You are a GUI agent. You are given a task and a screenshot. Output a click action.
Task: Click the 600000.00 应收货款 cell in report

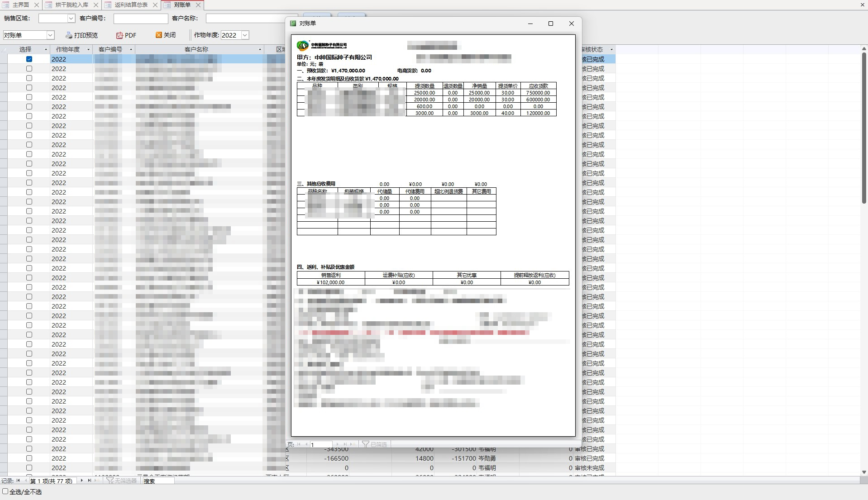(x=538, y=100)
